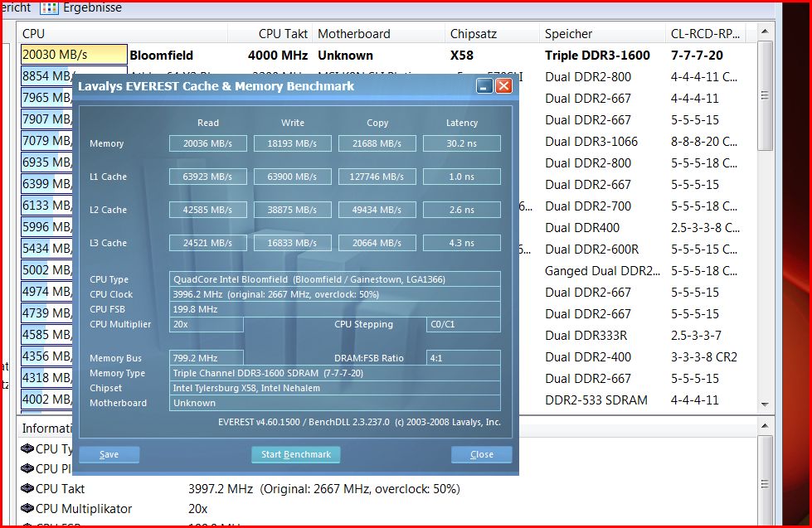
Task: Click Chipset field Intel Tylersburg X58
Action: [x=334, y=388]
